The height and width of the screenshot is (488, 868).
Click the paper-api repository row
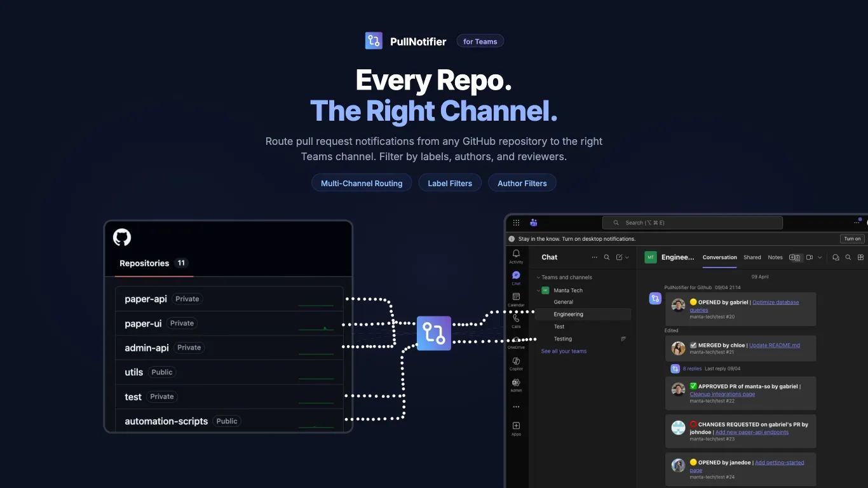229,299
